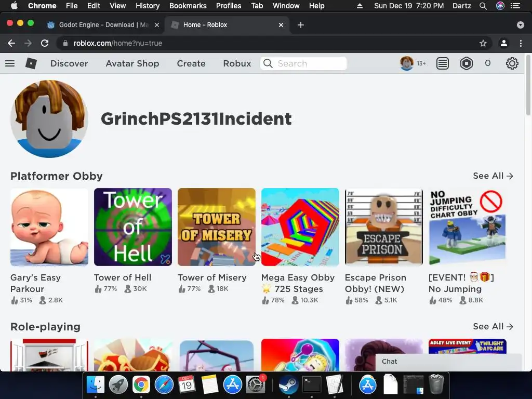Open the No Jumping Difficulty Chart Obby thumbnail

(x=467, y=227)
